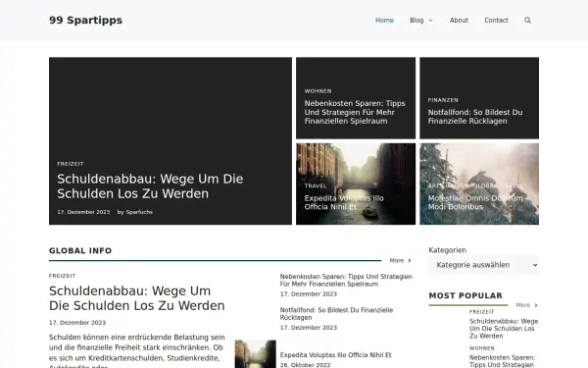Click date 26. Oktober 2022 in article list
Screen dimensions: 588x368
pos(305,365)
